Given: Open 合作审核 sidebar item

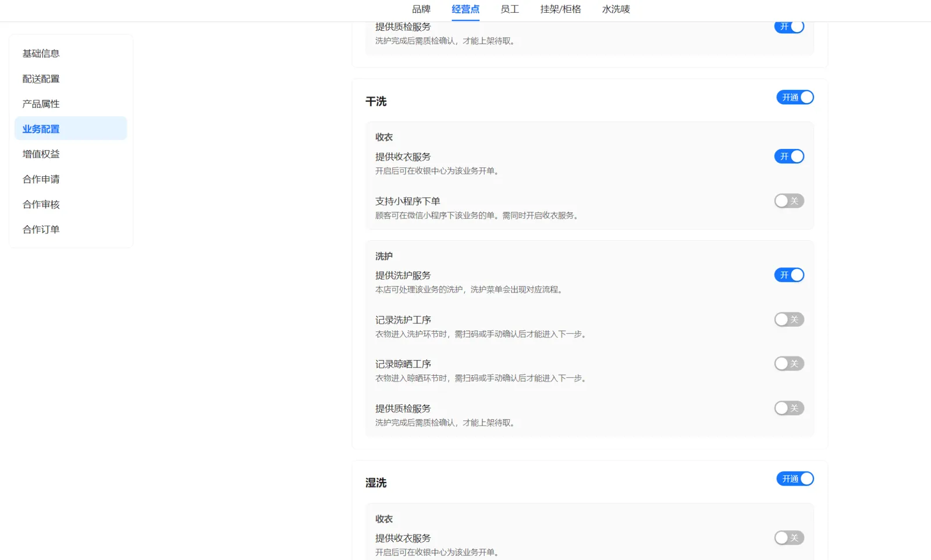Looking at the screenshot, I should tap(70, 204).
